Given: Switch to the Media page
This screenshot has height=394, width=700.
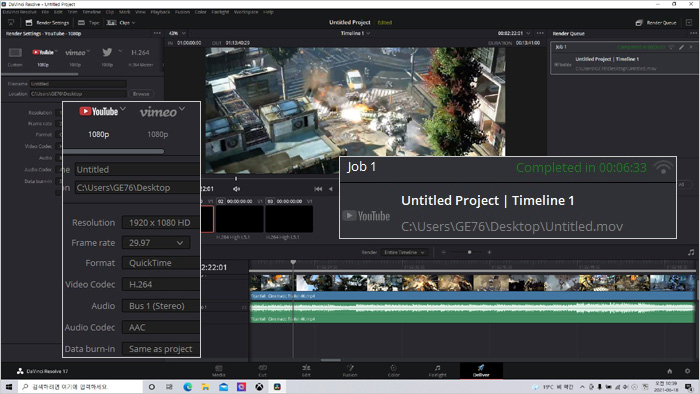Looking at the screenshot, I should pyautogui.click(x=219, y=371).
